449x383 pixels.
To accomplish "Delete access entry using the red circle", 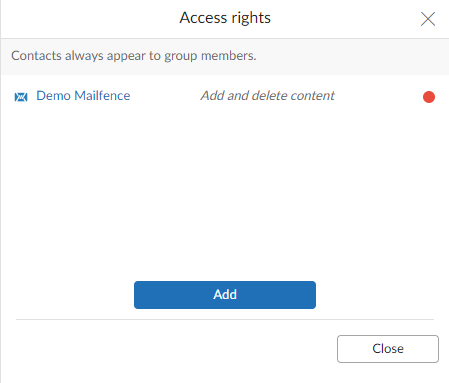I will 429,97.
